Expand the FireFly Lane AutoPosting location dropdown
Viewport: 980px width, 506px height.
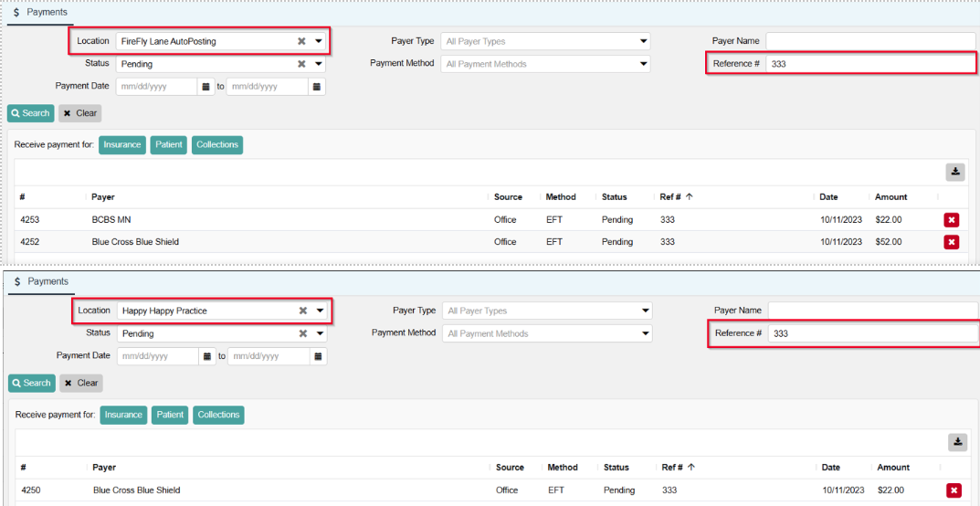319,41
